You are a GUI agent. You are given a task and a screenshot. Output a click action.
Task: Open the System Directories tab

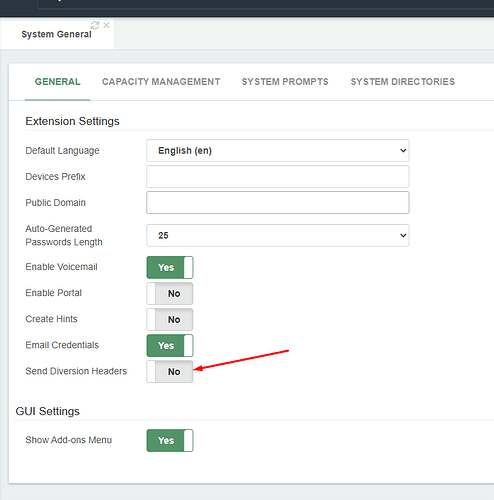click(x=403, y=82)
